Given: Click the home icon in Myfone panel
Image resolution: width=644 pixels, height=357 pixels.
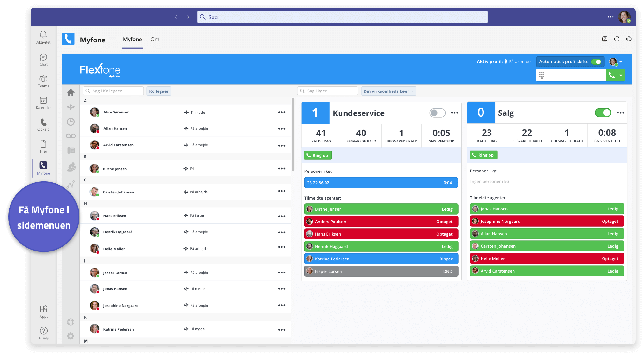Looking at the screenshot, I should pos(71,92).
